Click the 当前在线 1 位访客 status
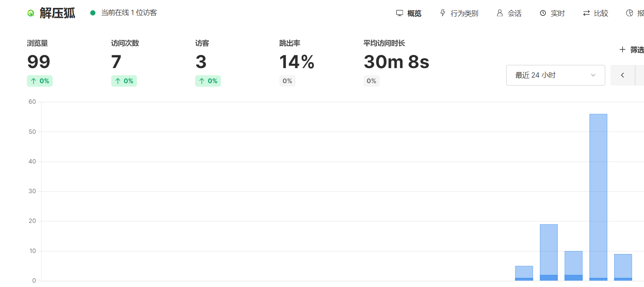644x287 pixels. [129, 13]
